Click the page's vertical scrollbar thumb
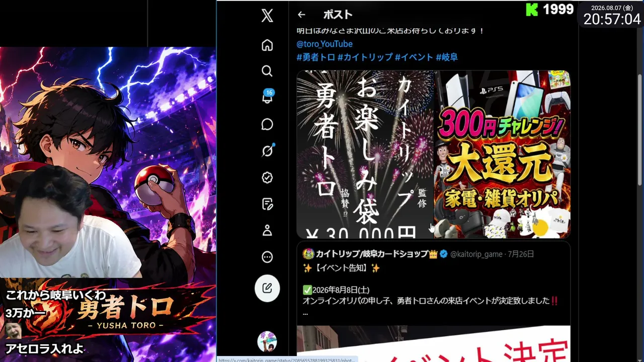Image resolution: width=644 pixels, height=362 pixels. pyautogui.click(x=640, y=131)
